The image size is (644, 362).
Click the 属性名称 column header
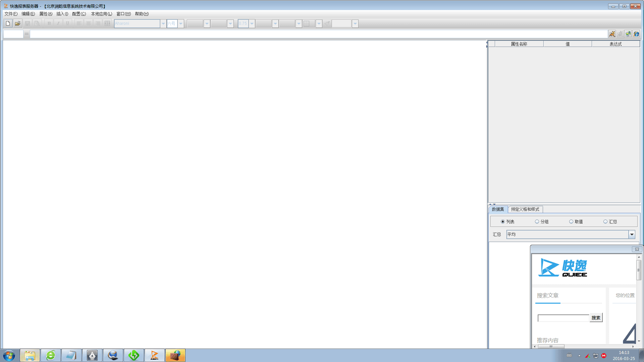point(519,44)
